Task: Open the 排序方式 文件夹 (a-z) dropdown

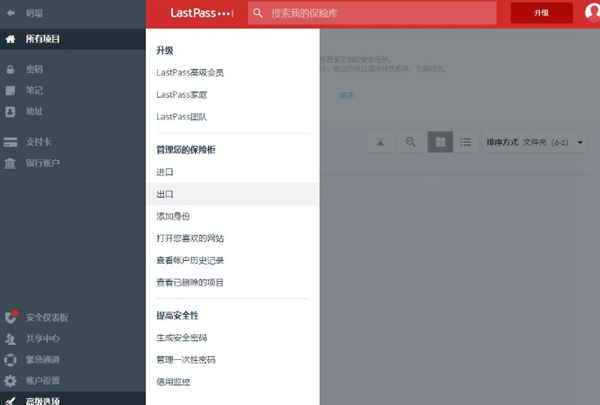Action: (x=535, y=142)
